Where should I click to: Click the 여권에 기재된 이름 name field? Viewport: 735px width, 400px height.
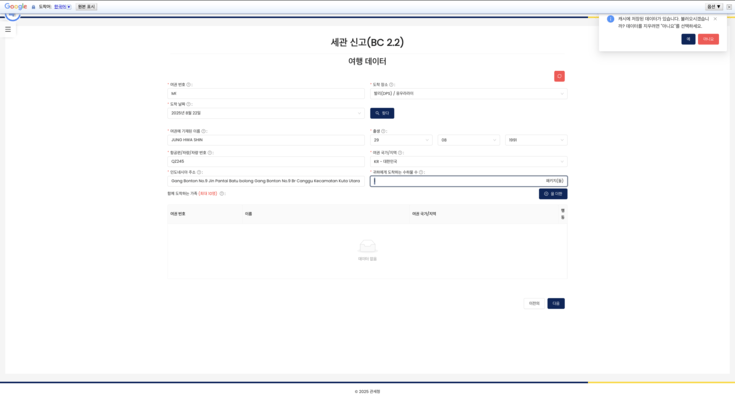click(266, 140)
